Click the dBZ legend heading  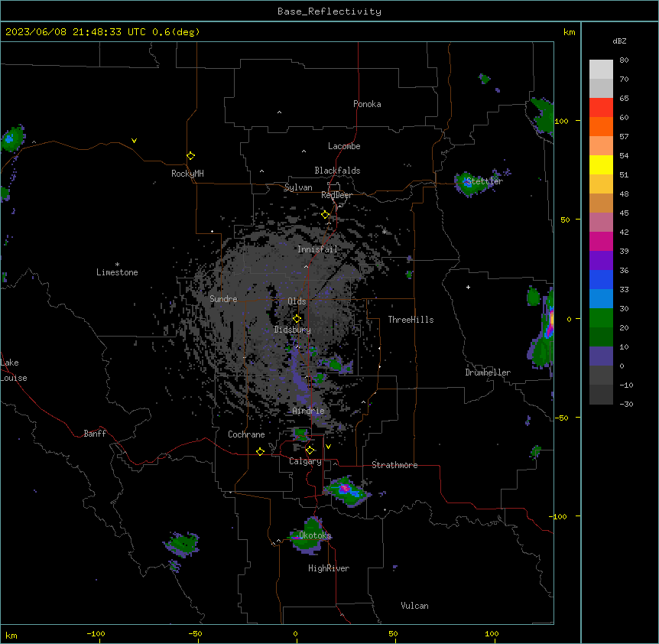[x=619, y=41]
